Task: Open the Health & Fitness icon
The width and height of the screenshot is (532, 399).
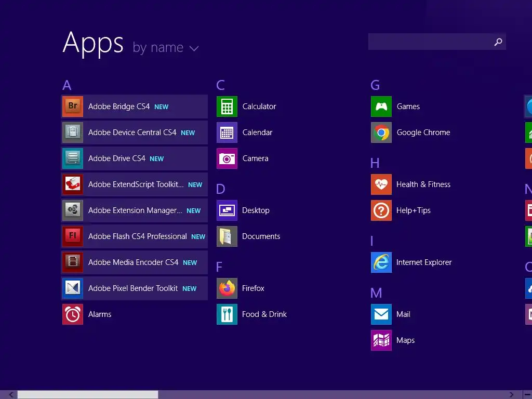Action: point(381,184)
